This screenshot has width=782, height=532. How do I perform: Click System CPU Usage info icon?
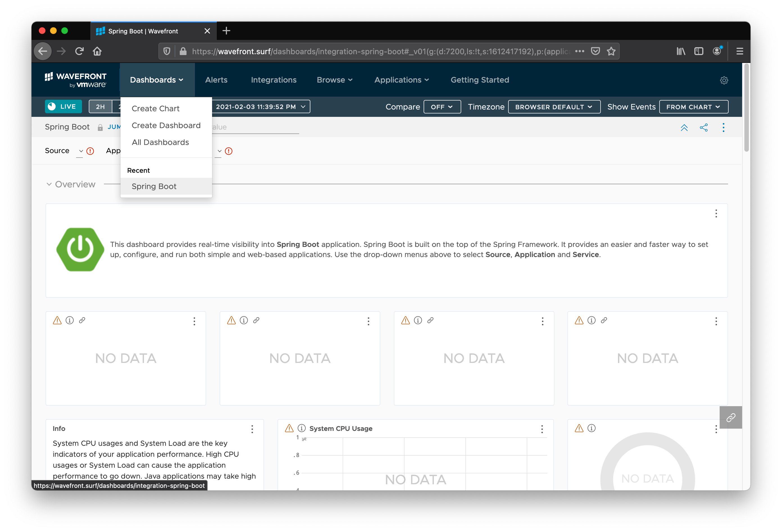tap(301, 428)
